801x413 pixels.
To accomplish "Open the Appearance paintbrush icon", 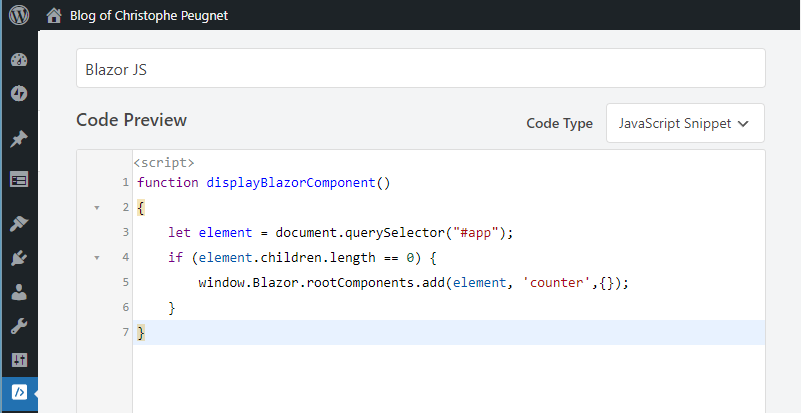I will point(19,223).
